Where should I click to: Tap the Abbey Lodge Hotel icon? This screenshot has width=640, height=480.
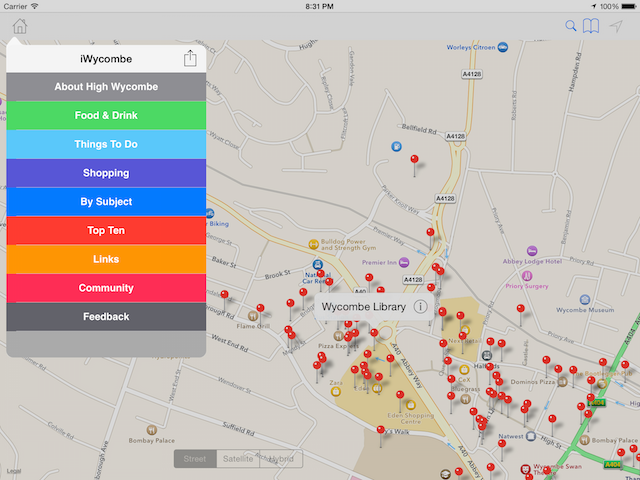tap(531, 251)
